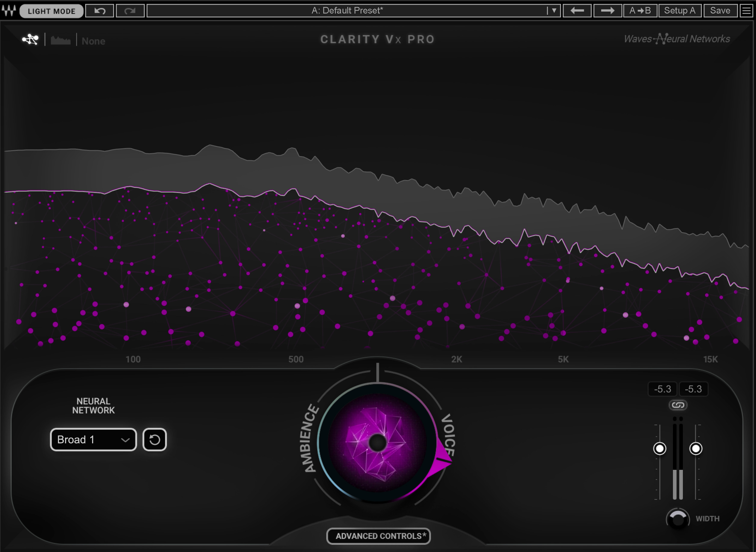Open the Broad 1 neural network dropdown
The height and width of the screenshot is (552, 756).
tap(93, 439)
